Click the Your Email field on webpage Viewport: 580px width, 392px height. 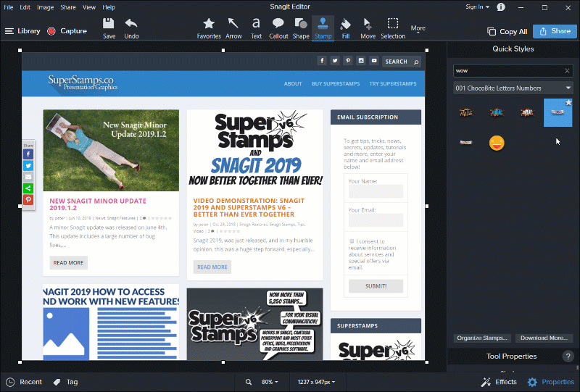pos(376,220)
